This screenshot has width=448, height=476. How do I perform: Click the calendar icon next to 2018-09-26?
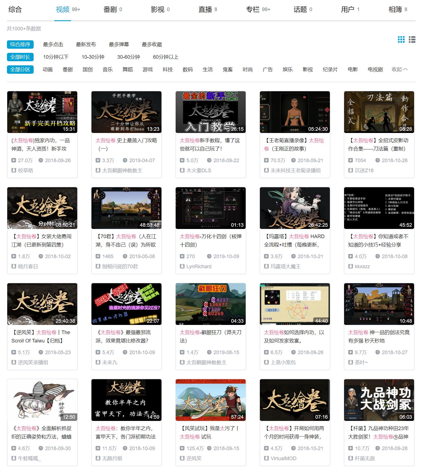pos(41,160)
